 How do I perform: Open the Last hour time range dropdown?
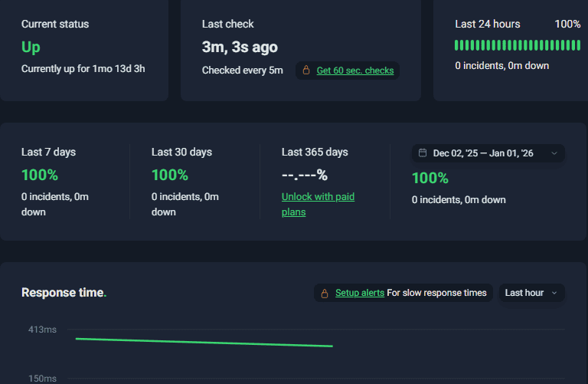tap(531, 293)
